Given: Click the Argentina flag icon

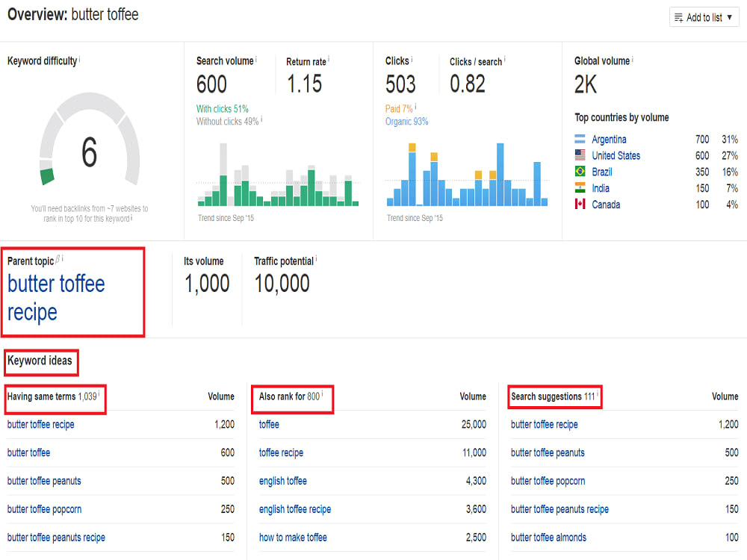Looking at the screenshot, I should coord(580,140).
